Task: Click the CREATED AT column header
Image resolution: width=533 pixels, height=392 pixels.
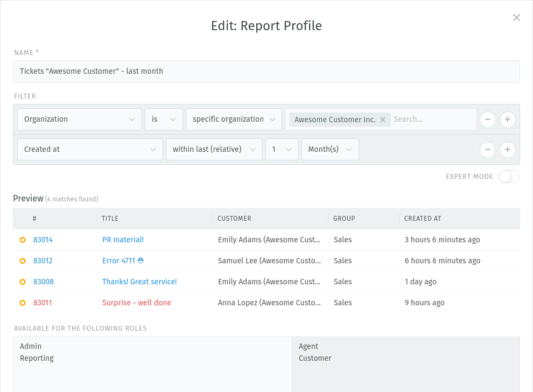Action: [x=423, y=219]
